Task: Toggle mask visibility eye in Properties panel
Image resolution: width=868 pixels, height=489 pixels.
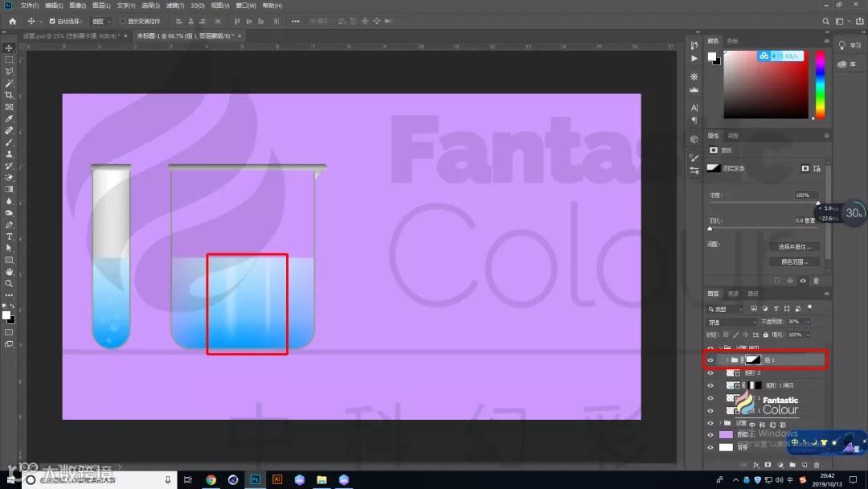Action: pyautogui.click(x=803, y=281)
